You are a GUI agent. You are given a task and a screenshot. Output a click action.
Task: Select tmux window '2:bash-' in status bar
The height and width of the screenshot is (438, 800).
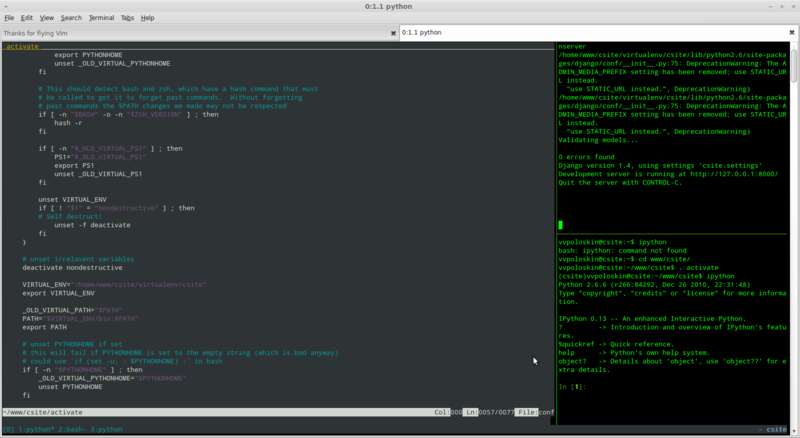click(x=74, y=429)
